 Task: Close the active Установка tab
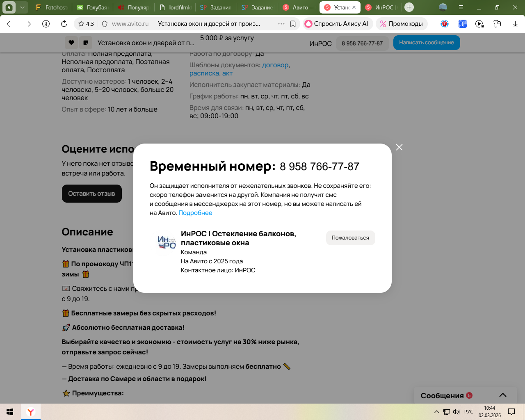354,7
